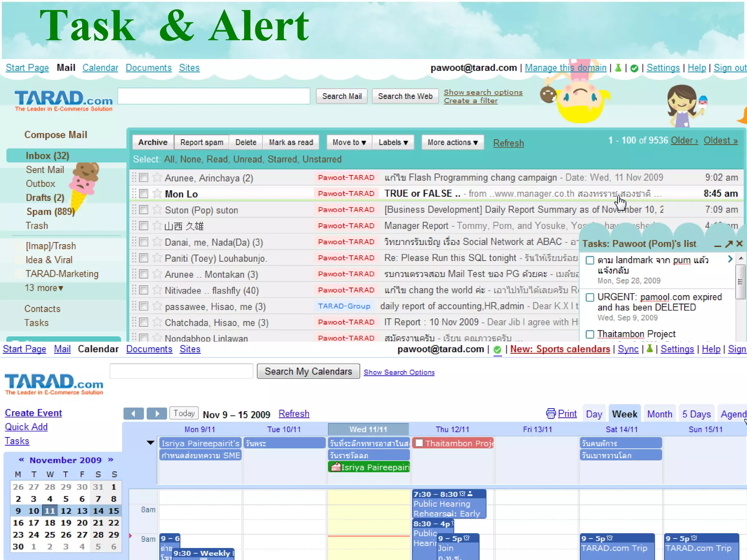
Task: Click the TARAD.com logo in mail
Action: pyautogui.click(x=63, y=101)
